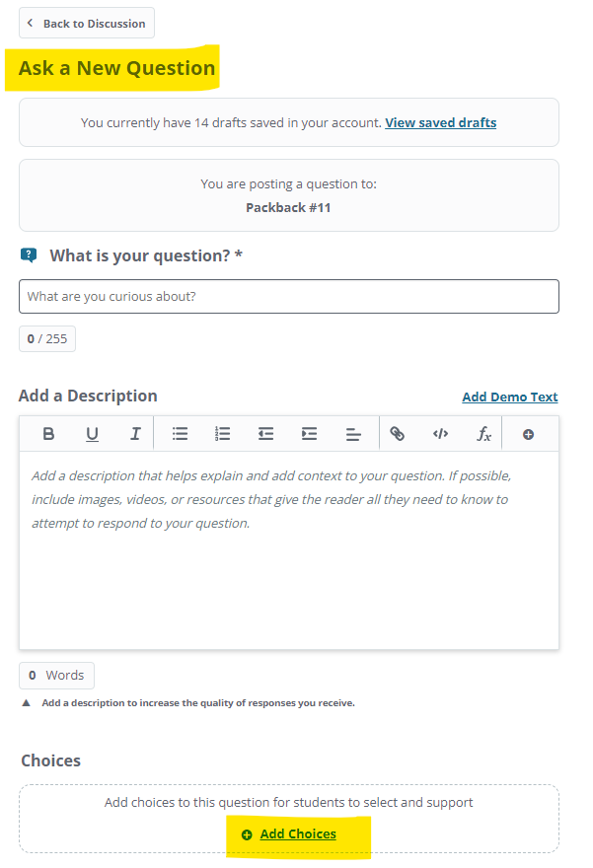The height and width of the screenshot is (868, 593).
Task: Insert a code block
Action: (x=440, y=433)
